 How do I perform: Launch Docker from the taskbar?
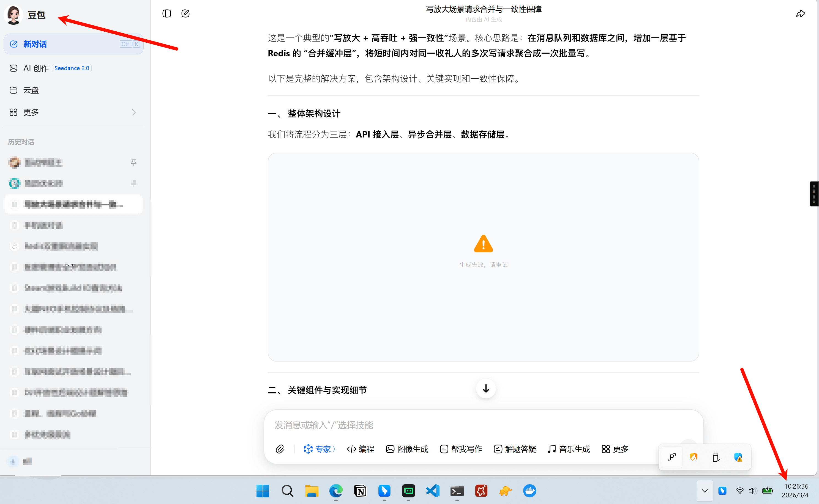[x=529, y=491]
